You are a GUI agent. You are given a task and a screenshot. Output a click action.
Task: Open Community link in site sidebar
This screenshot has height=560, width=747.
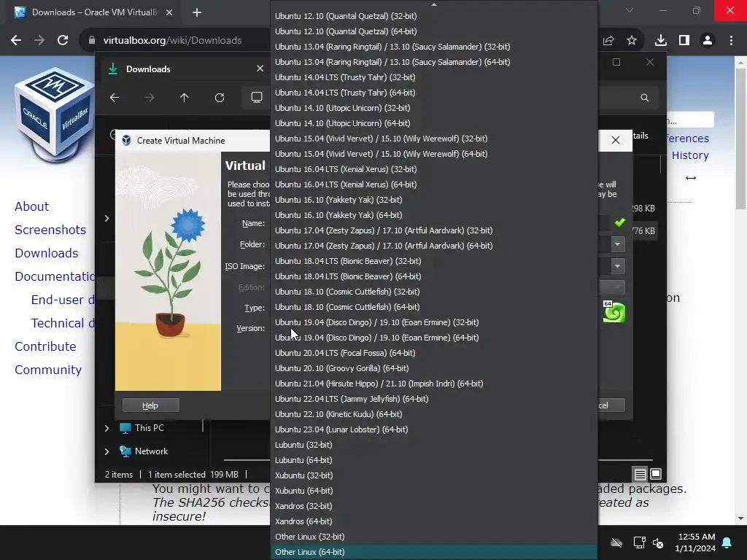tap(48, 370)
